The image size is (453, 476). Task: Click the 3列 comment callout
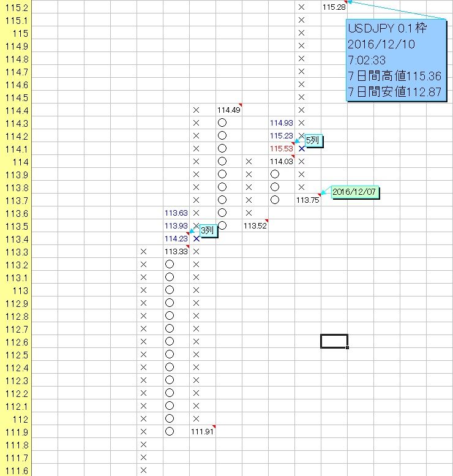[209, 231]
